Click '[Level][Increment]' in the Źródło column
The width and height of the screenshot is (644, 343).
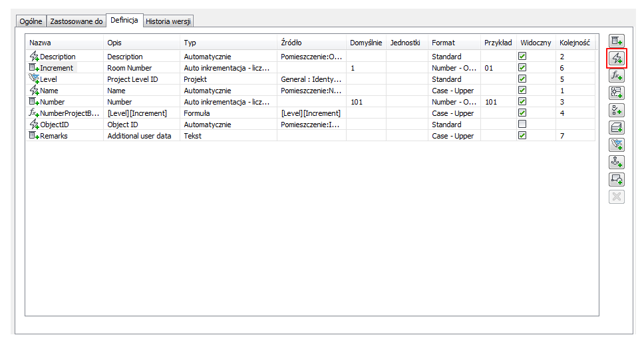pyautogui.click(x=311, y=113)
